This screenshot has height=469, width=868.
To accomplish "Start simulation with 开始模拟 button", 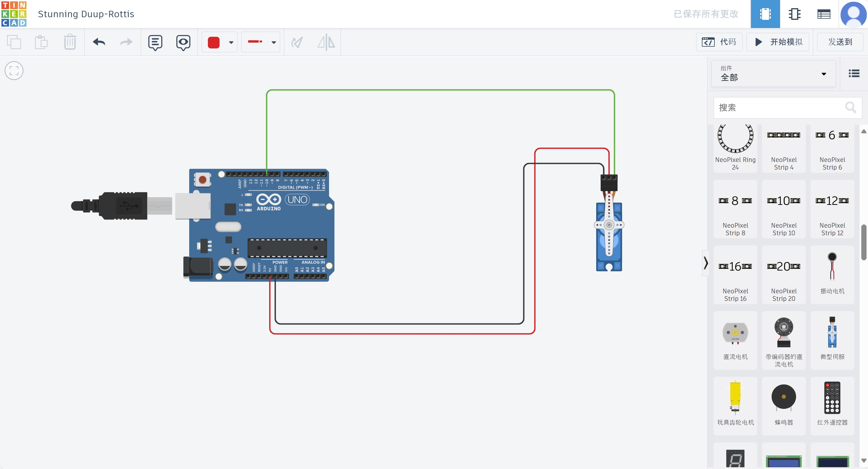I will pyautogui.click(x=778, y=42).
